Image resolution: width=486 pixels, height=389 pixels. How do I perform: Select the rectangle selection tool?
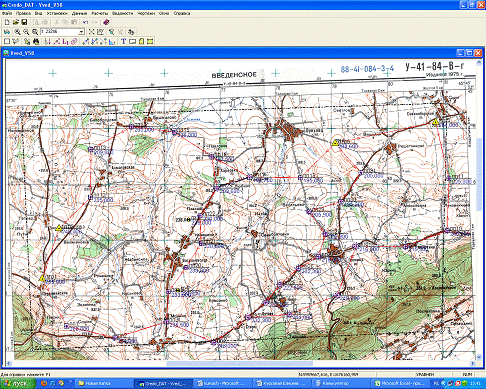(7, 41)
